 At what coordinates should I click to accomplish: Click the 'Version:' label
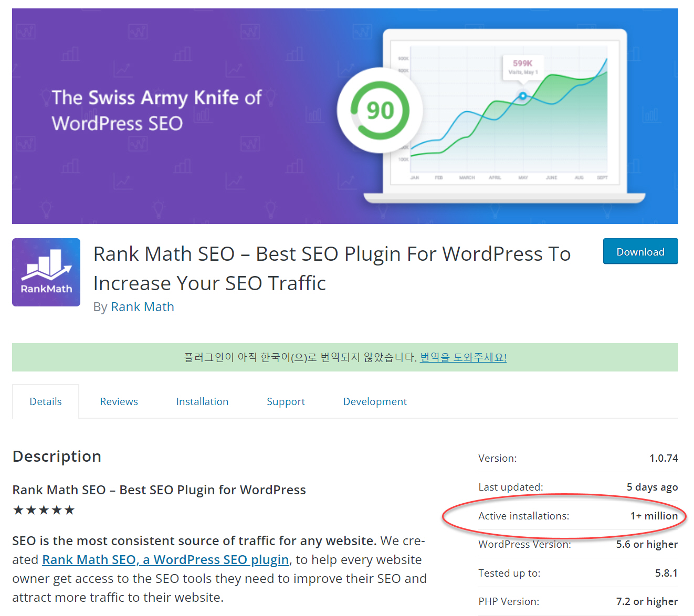point(497,458)
